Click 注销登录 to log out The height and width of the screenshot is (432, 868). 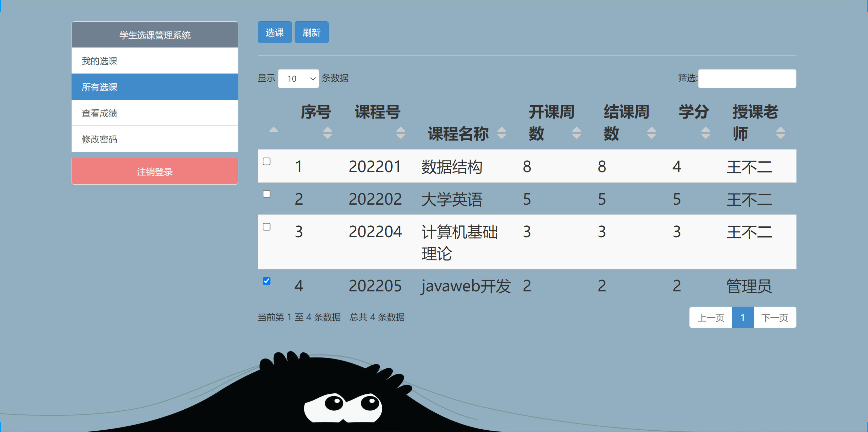[155, 171]
